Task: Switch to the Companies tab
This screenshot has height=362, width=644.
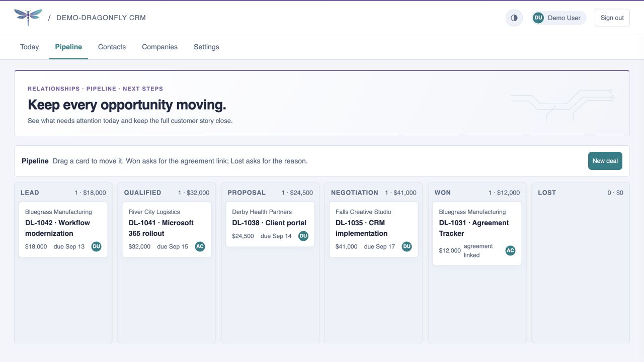Action: click(x=159, y=47)
